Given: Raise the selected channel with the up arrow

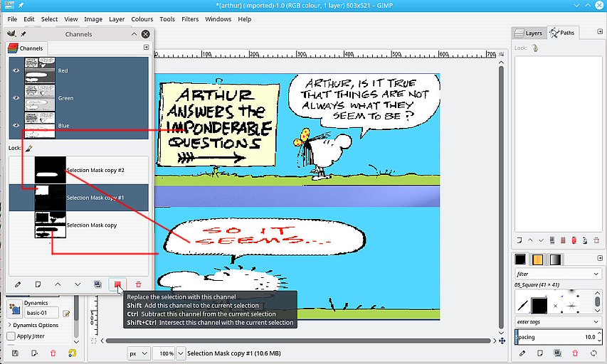Looking at the screenshot, I should [x=58, y=284].
